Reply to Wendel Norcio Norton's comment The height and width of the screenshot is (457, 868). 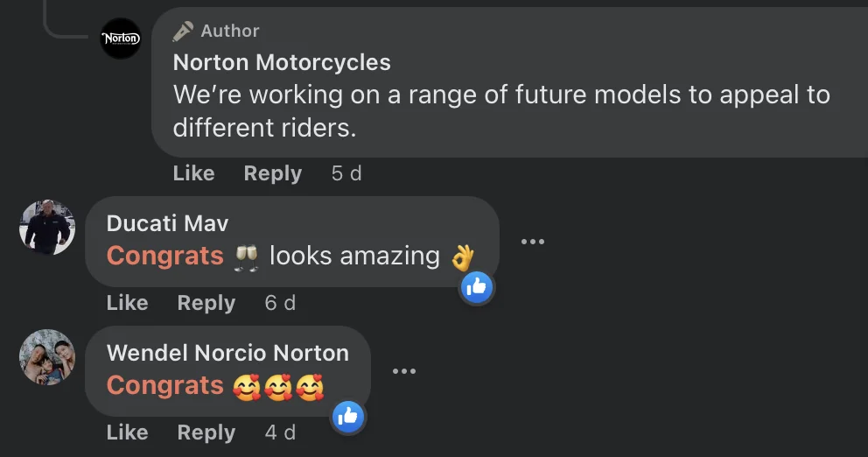point(206,432)
